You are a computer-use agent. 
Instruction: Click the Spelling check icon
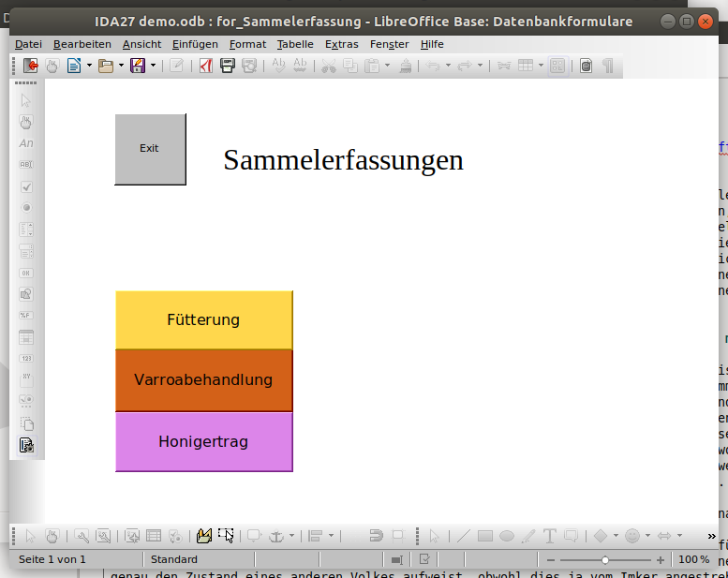[x=278, y=66]
